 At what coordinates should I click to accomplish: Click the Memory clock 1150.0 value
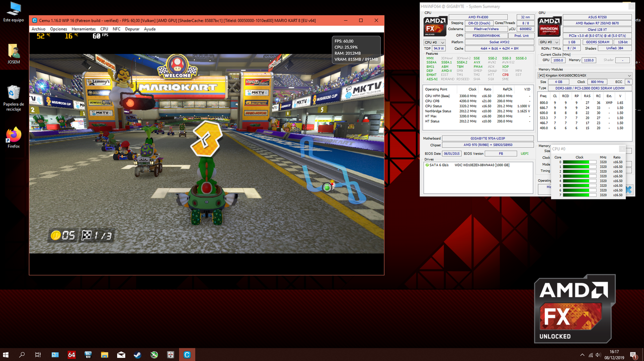[589, 60]
